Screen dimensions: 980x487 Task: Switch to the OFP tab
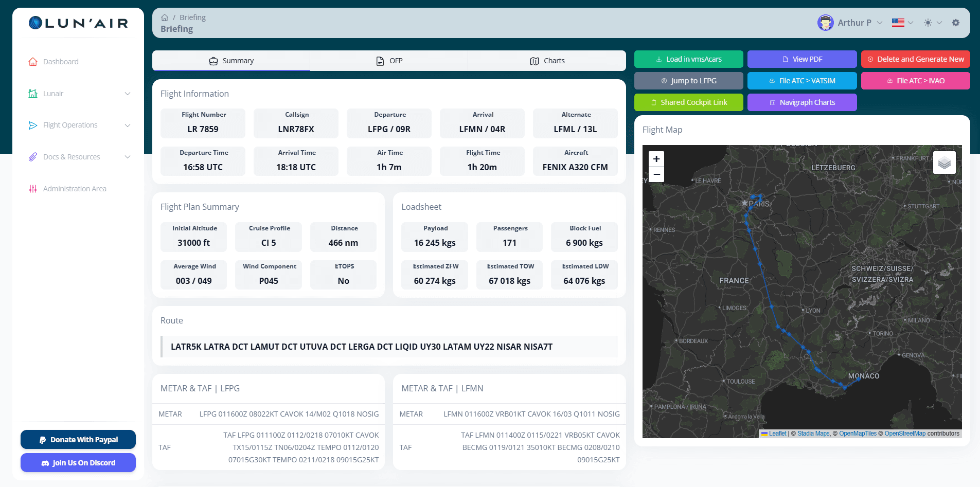389,61
